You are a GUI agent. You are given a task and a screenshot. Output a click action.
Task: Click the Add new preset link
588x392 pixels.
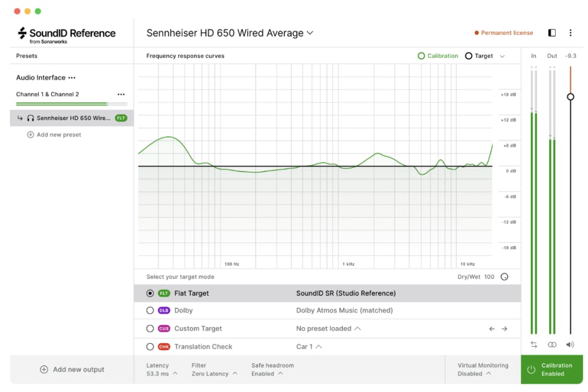pos(54,135)
